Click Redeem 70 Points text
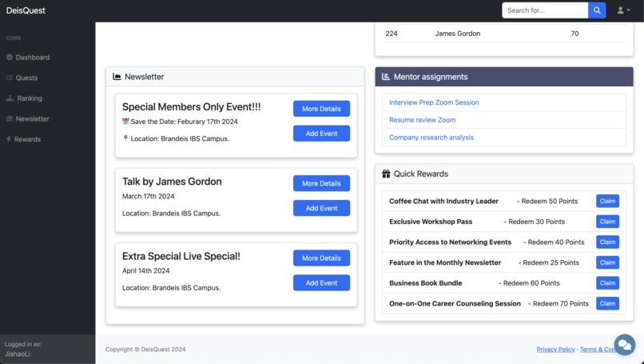 point(561,303)
